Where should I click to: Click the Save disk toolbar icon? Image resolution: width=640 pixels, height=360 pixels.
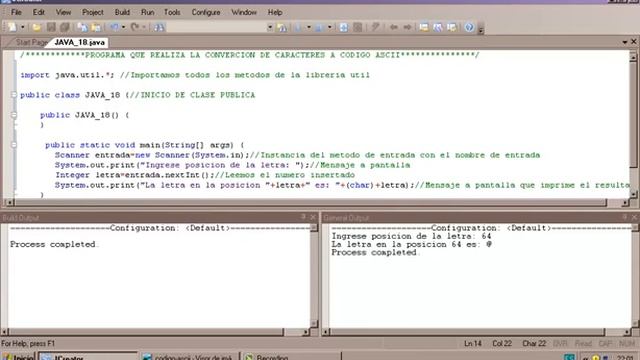51,27
